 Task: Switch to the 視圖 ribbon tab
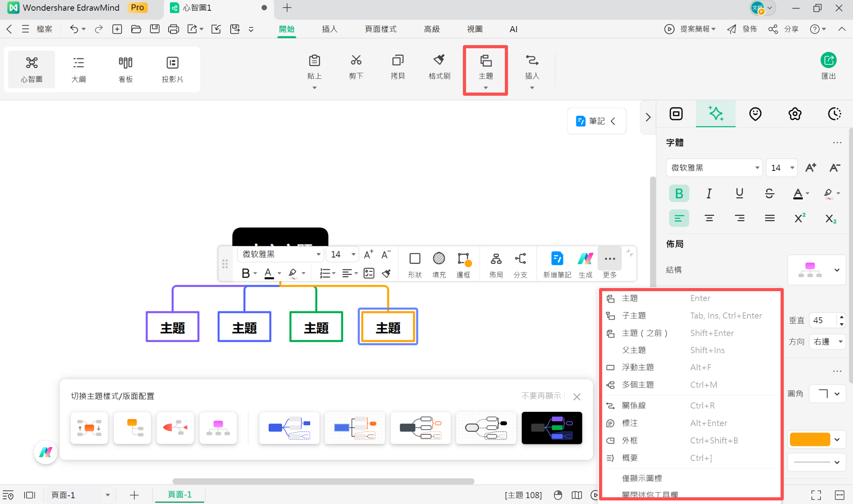pyautogui.click(x=475, y=29)
